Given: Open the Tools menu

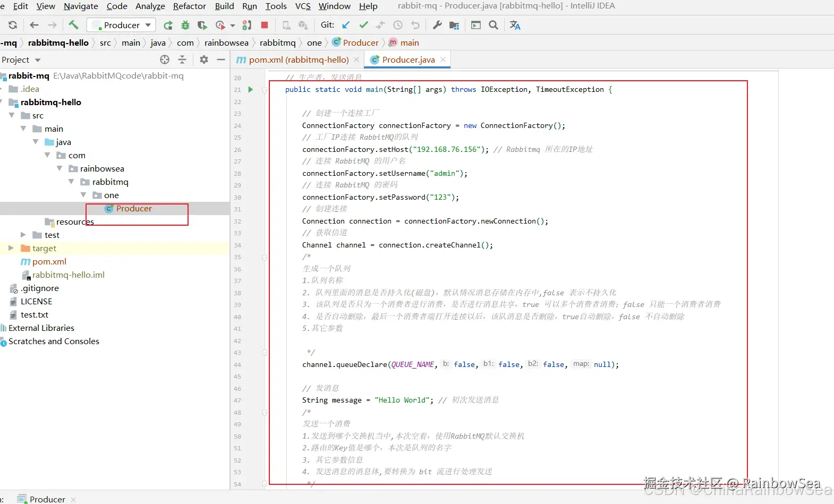Looking at the screenshot, I should point(276,6).
